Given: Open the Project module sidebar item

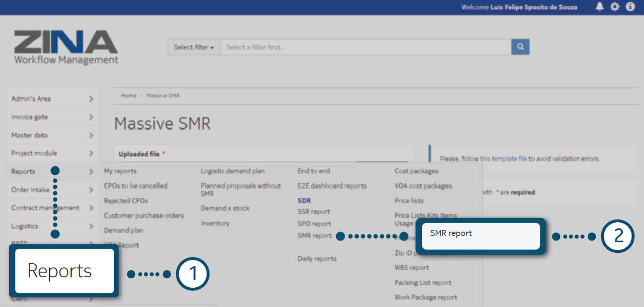Looking at the screenshot, I should [52, 153].
